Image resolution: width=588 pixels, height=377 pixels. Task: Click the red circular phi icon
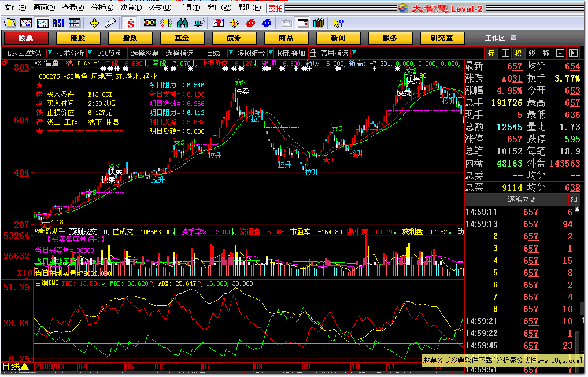coord(250,23)
